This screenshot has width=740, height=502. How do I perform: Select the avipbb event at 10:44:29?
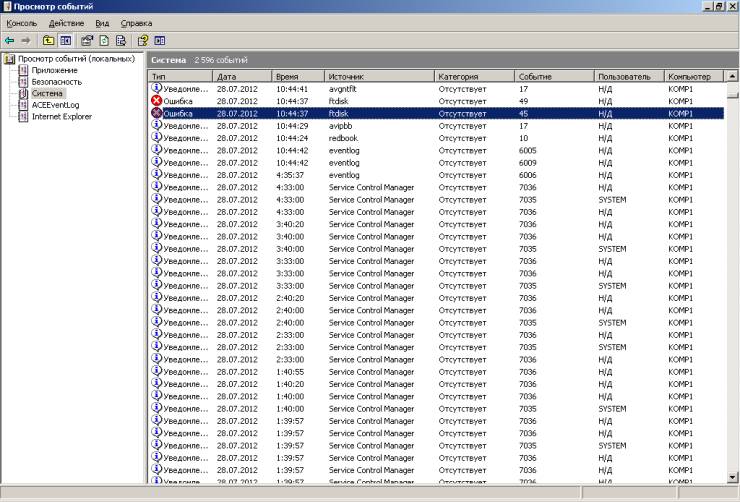point(436,126)
